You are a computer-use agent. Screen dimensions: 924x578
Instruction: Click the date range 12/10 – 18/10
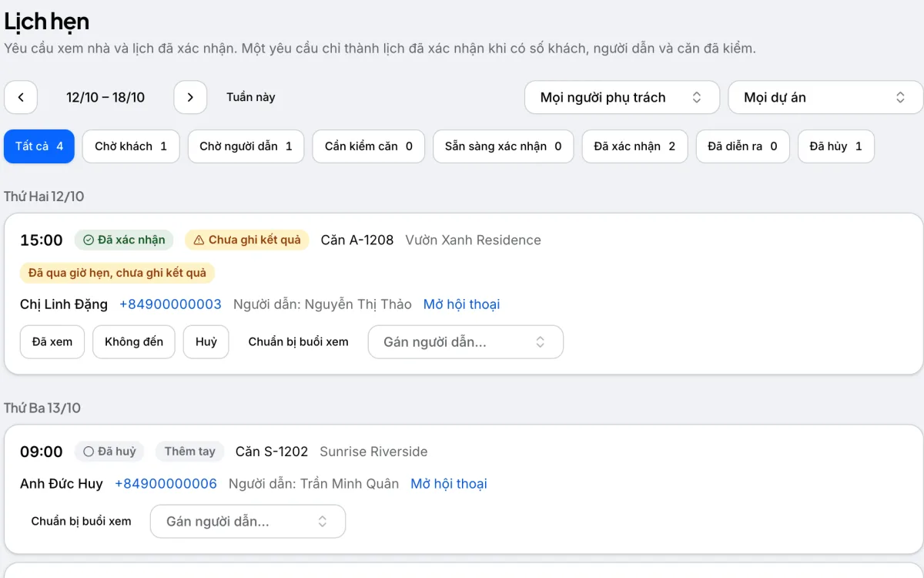[x=105, y=98]
